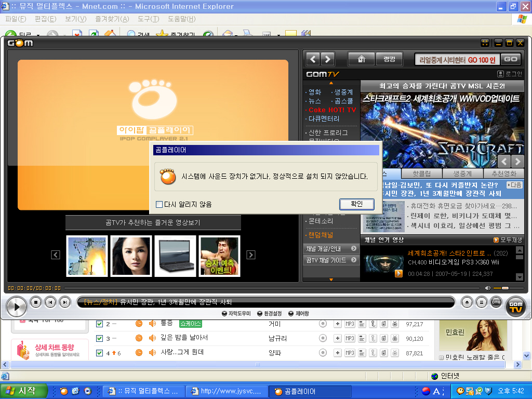Click MP3 icon for 남규리 row
Image resolution: width=532 pixels, height=399 pixels.
pos(350,338)
